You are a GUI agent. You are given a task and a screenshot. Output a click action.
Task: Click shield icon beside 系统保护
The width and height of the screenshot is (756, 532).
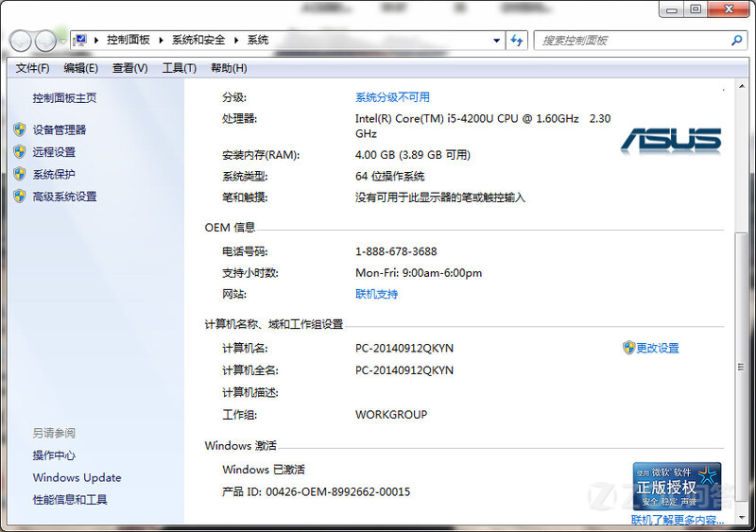coord(20,174)
